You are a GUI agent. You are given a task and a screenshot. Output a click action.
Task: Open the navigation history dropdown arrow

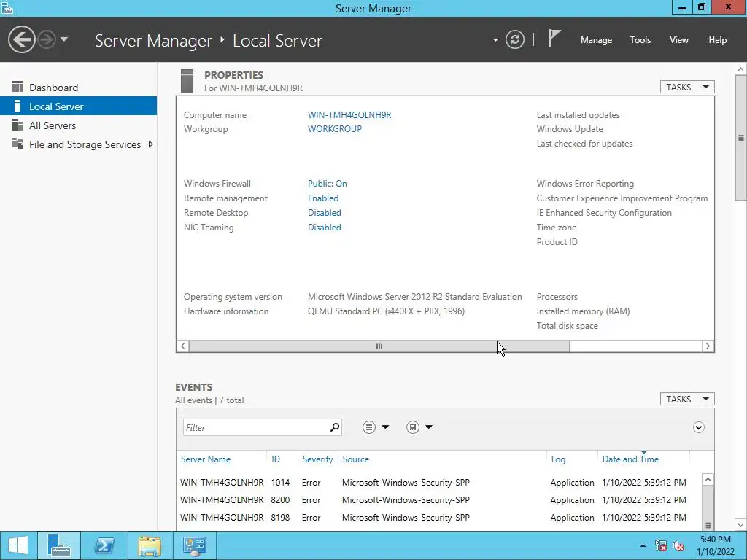(64, 39)
